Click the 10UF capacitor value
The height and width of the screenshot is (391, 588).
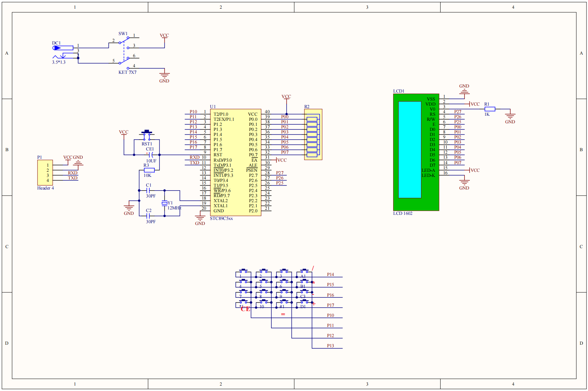coord(151,161)
